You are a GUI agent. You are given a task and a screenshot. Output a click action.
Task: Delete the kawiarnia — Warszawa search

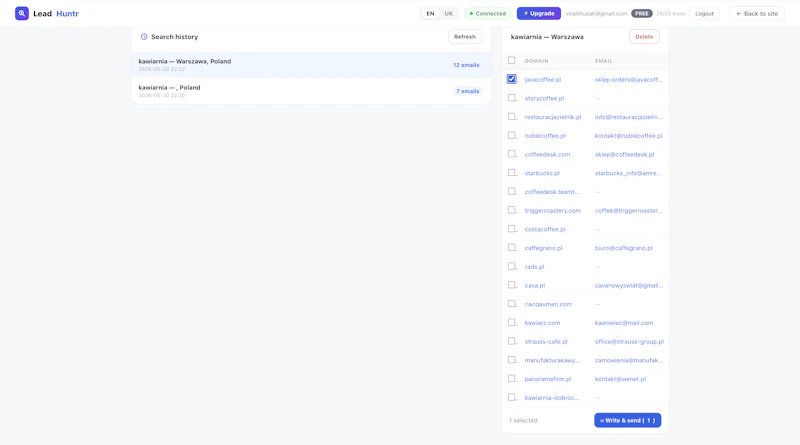point(644,37)
